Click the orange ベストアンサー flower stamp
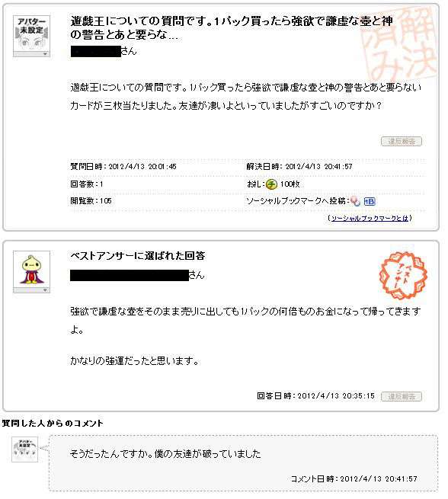The height and width of the screenshot is (499, 448). [x=403, y=276]
